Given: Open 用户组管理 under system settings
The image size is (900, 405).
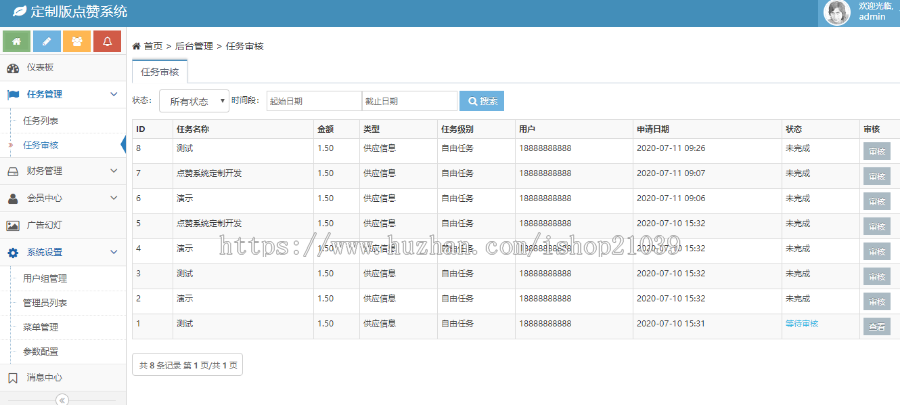Looking at the screenshot, I should (45, 278).
